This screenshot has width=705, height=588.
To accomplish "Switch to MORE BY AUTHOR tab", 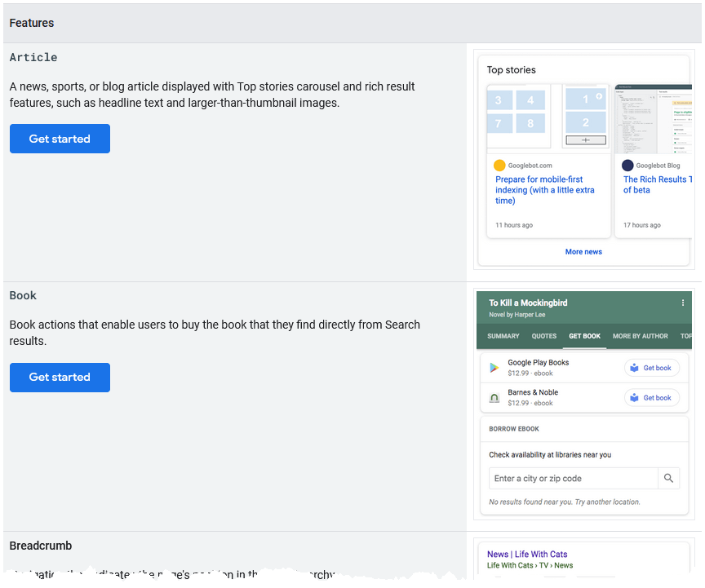I will click(x=641, y=336).
